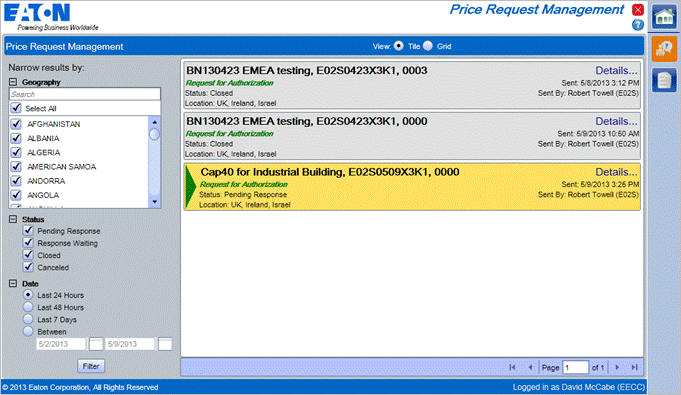Image resolution: width=681 pixels, height=395 pixels.
Task: Click the geography list scroll down arrow
Action: click(x=154, y=202)
